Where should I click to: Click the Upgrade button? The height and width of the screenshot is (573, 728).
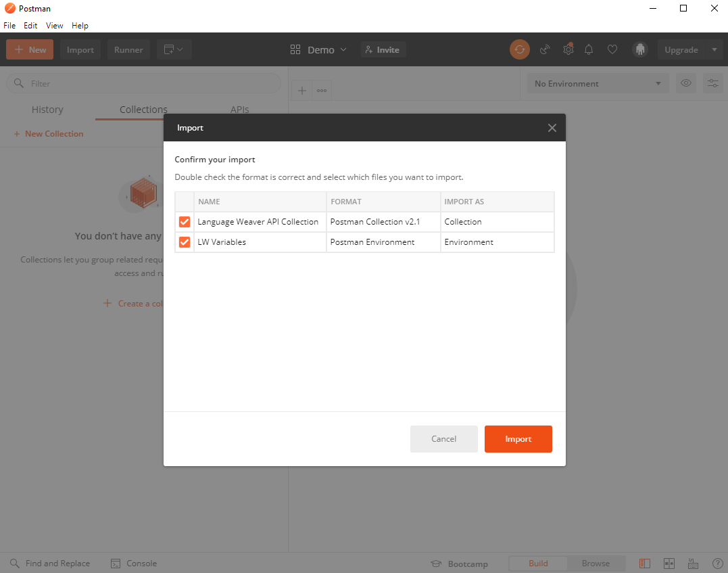(681, 50)
